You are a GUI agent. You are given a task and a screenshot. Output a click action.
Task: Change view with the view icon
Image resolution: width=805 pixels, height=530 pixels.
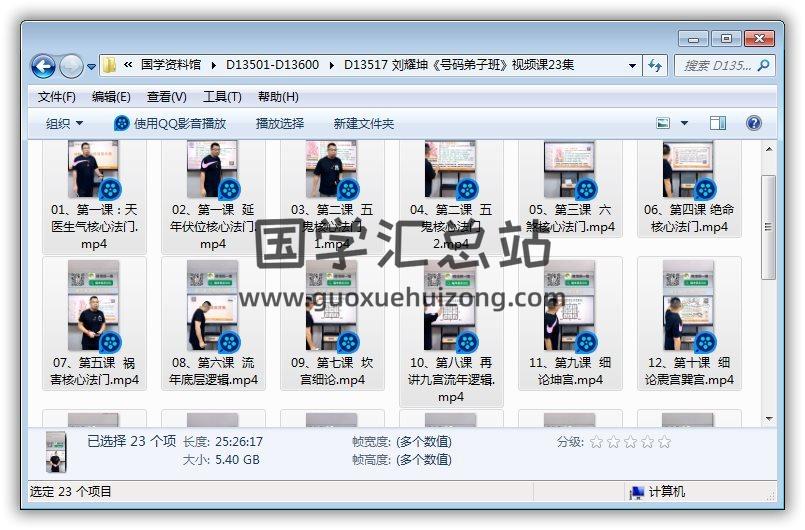click(x=663, y=123)
